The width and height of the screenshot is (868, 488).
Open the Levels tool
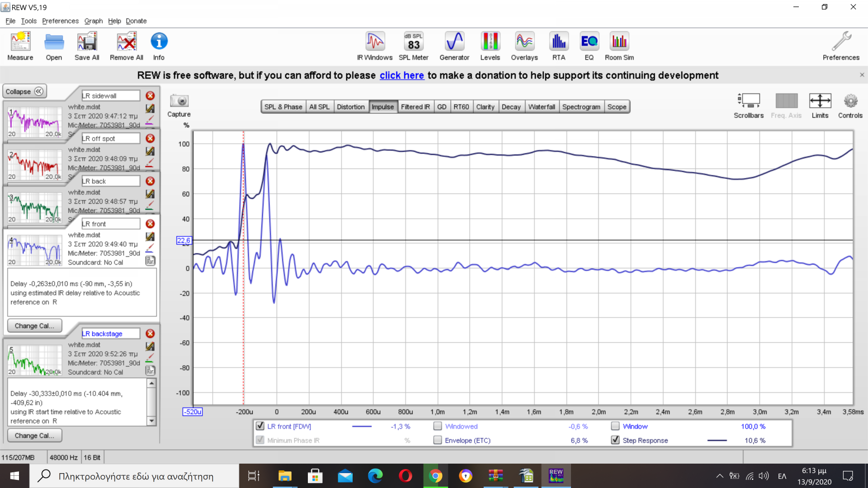pyautogui.click(x=490, y=46)
